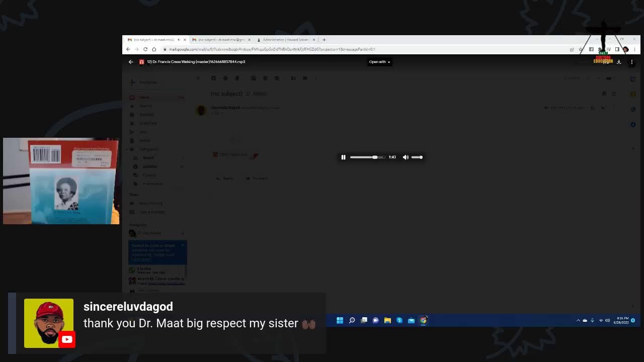Select dimmed Inbox folder in Gmail

(156, 97)
